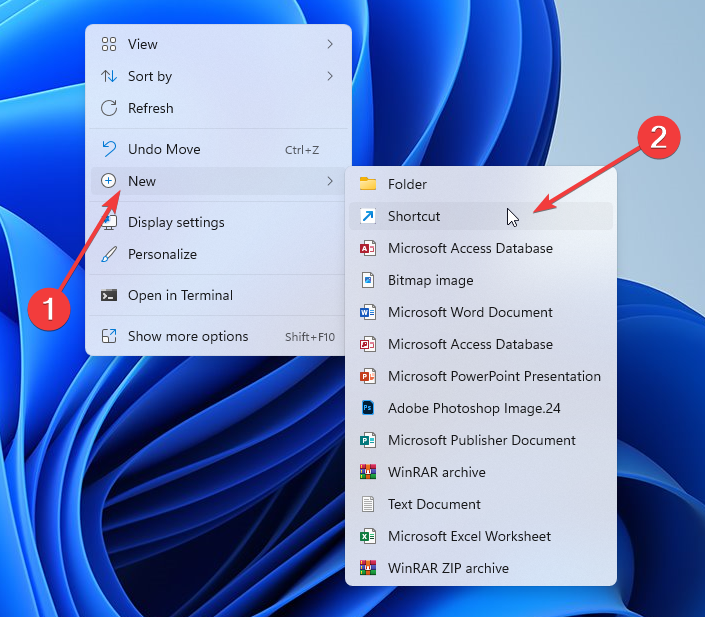Select Open in Terminal
705x617 pixels.
219,295
